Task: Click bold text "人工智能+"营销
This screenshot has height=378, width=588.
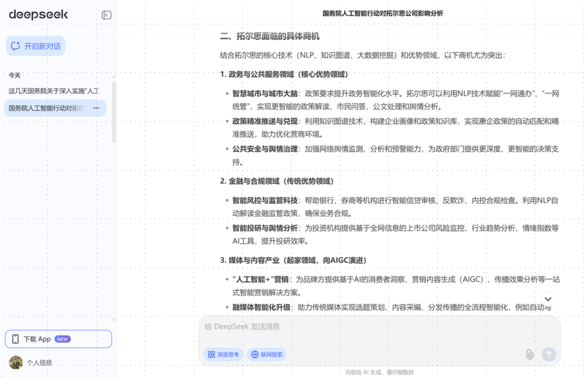Action: (x=260, y=279)
